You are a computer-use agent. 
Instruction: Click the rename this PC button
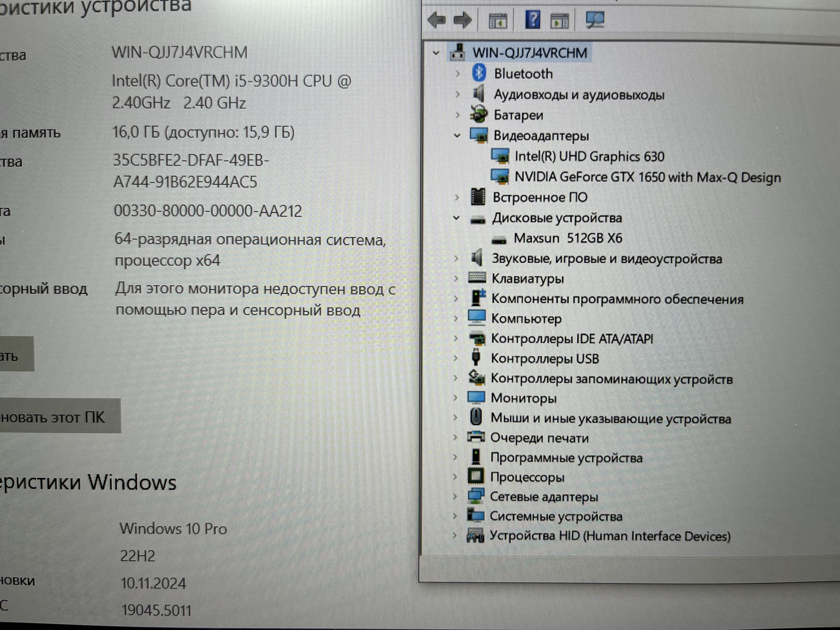(x=57, y=417)
